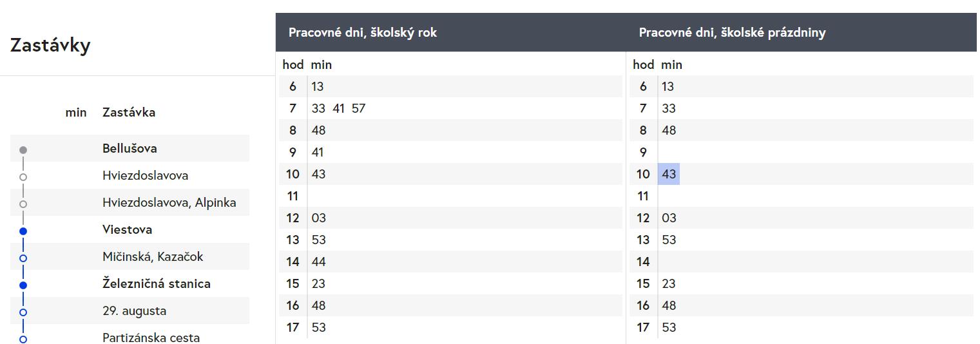980x344 pixels.
Task: Pick the 7:57 departure in the school year timetable
Action: click(x=358, y=108)
